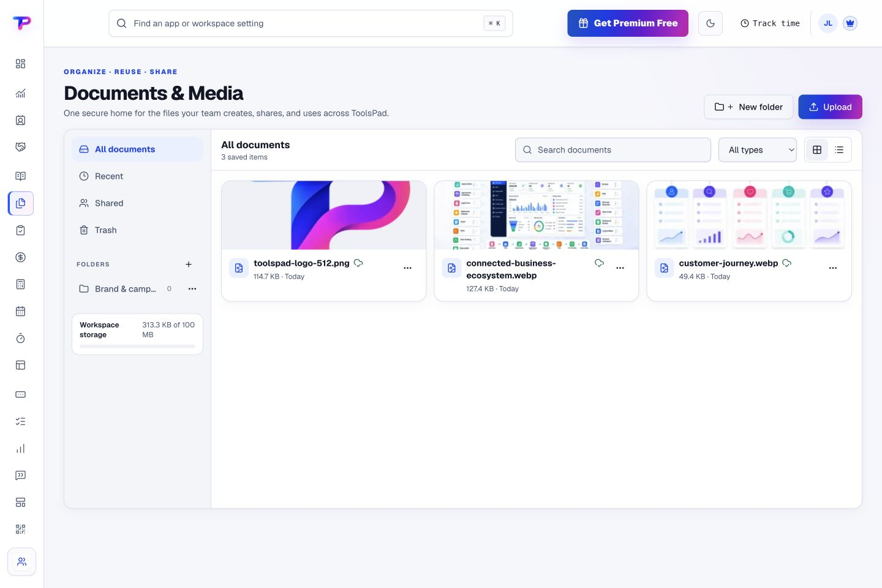
Task: Open the calendar sidebar icon
Action: pyautogui.click(x=20, y=311)
